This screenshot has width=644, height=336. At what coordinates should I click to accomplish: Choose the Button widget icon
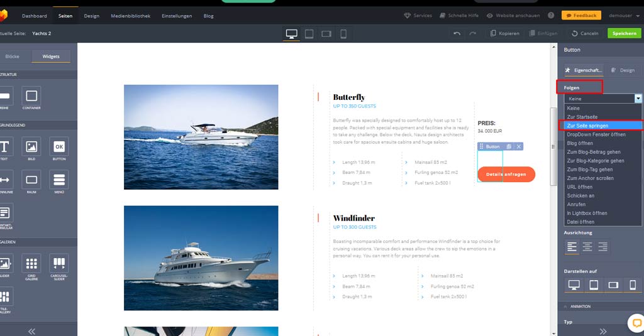59,147
